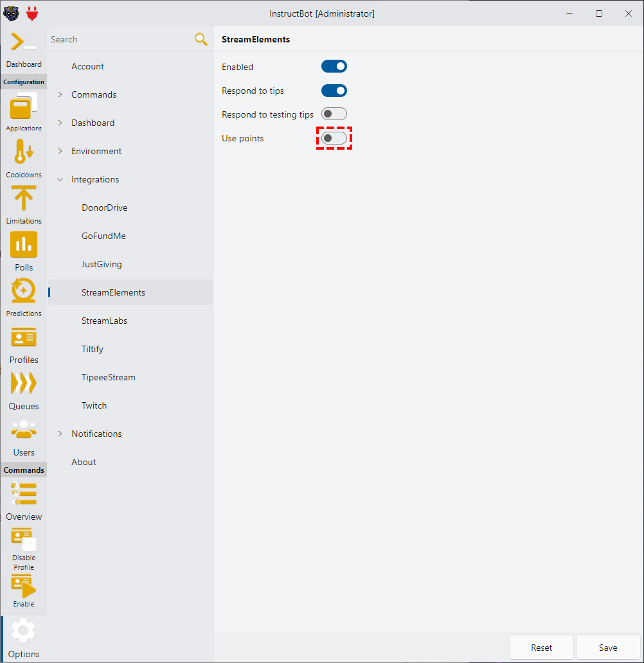Expand the Environment tree chevron
Image resolution: width=644 pixels, height=663 pixels.
tap(60, 151)
